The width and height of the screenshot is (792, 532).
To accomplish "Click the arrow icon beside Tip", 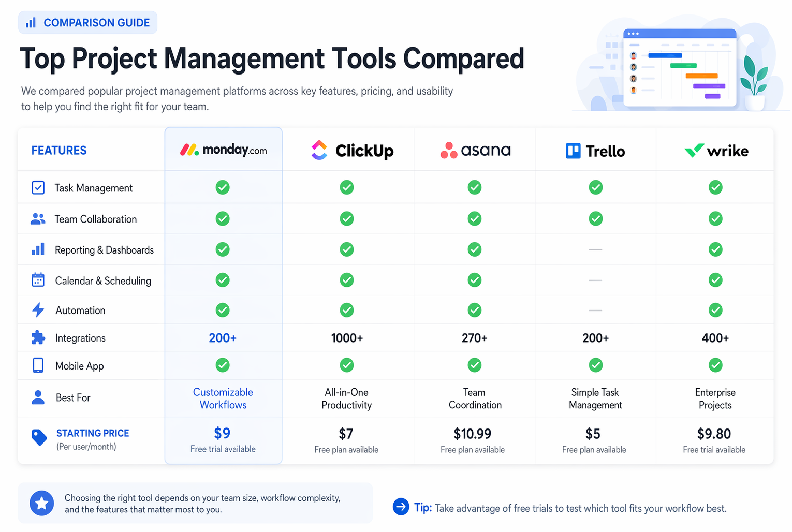I will (x=401, y=507).
